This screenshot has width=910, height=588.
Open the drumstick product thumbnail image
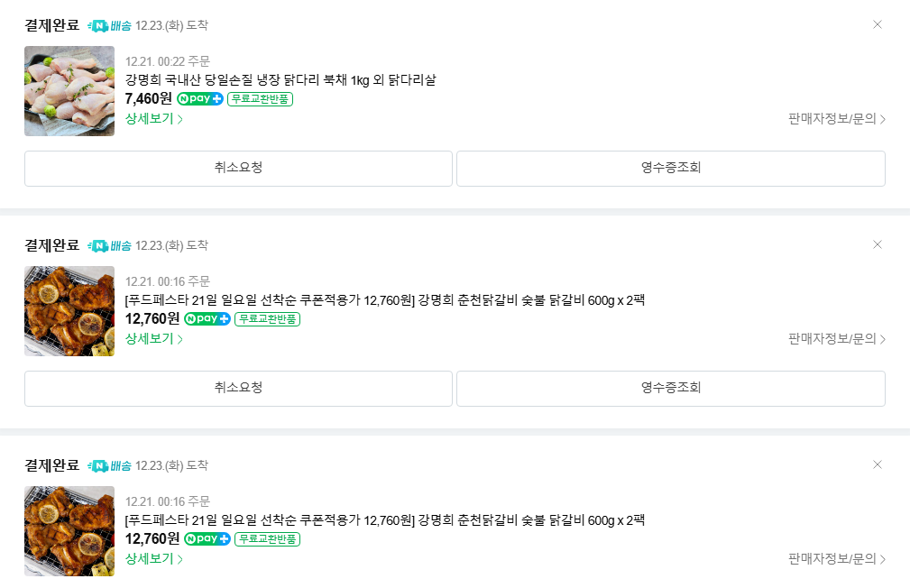69,90
